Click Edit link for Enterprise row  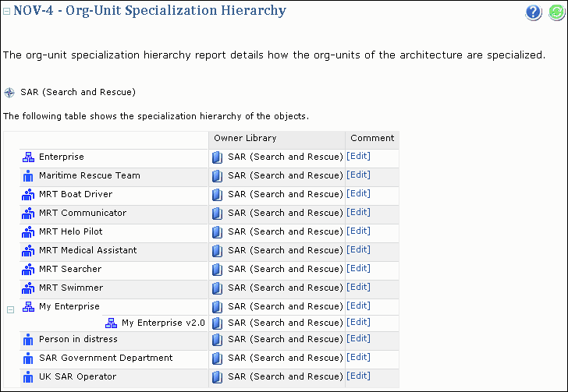[x=358, y=157]
